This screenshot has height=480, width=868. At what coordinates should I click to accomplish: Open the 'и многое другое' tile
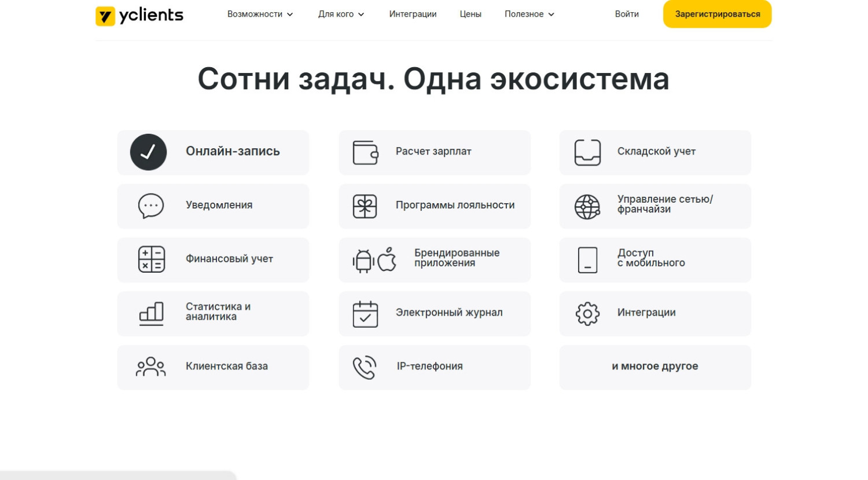[x=655, y=367]
